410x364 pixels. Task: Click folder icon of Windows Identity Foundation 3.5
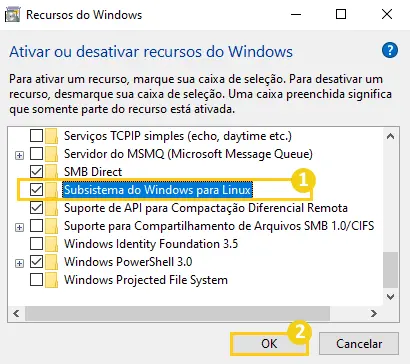(x=52, y=244)
